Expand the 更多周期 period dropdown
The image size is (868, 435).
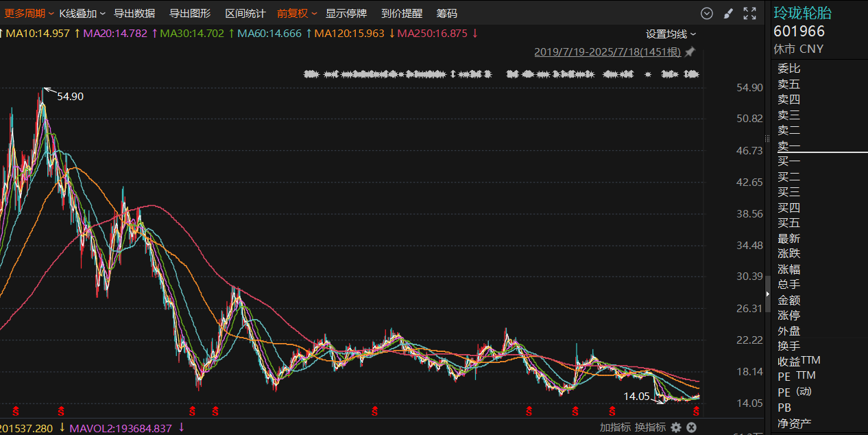pyautogui.click(x=29, y=14)
